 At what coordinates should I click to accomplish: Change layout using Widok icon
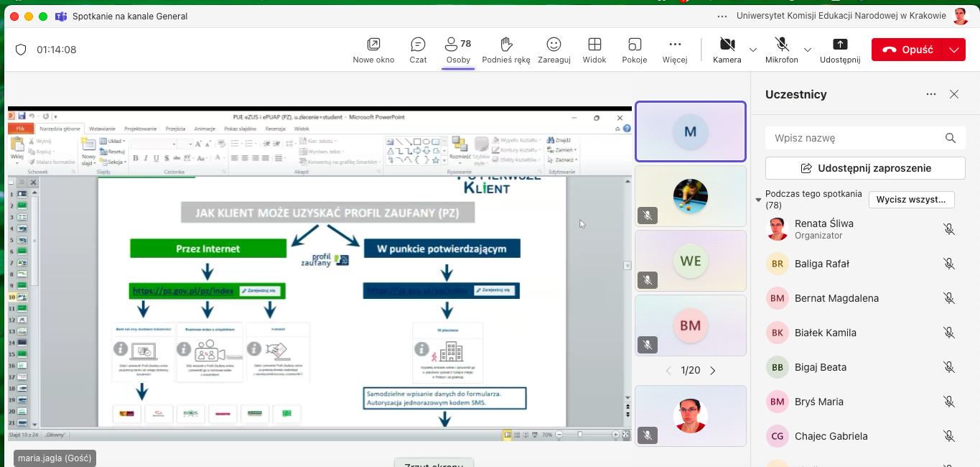tap(594, 50)
